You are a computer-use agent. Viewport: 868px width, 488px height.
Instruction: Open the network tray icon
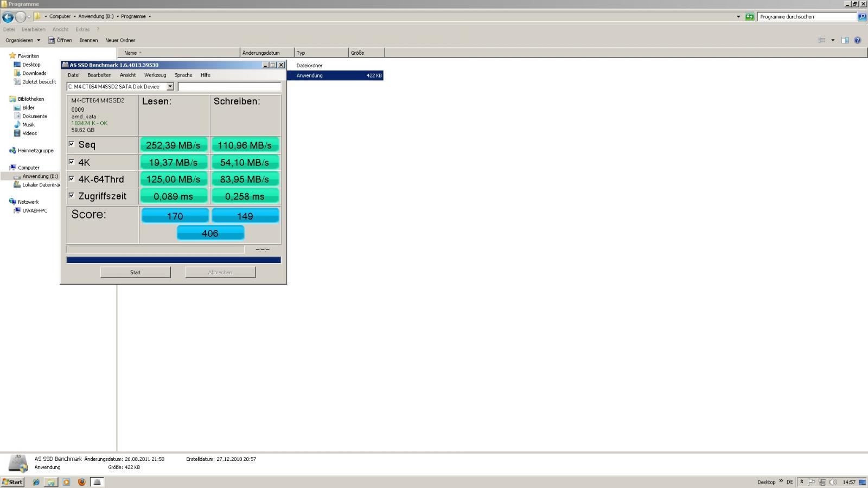tap(822, 482)
